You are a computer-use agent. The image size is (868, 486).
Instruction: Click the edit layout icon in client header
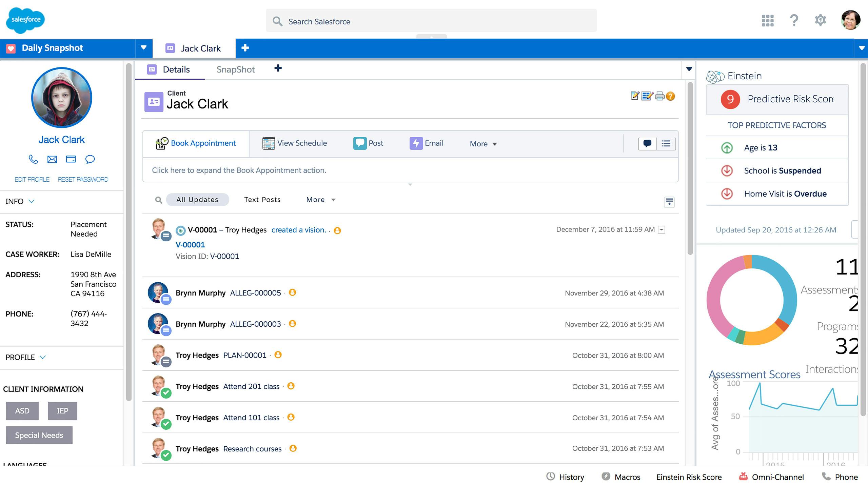pos(647,96)
